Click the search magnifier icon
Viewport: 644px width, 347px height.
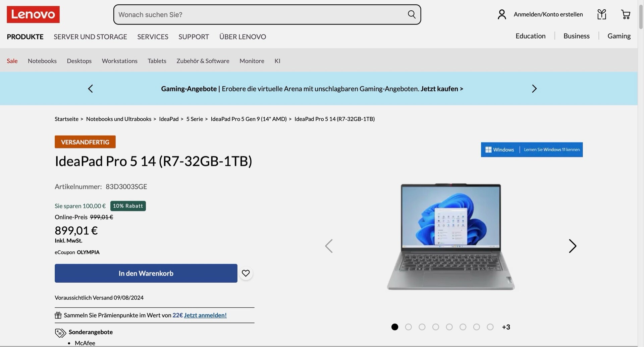point(412,14)
